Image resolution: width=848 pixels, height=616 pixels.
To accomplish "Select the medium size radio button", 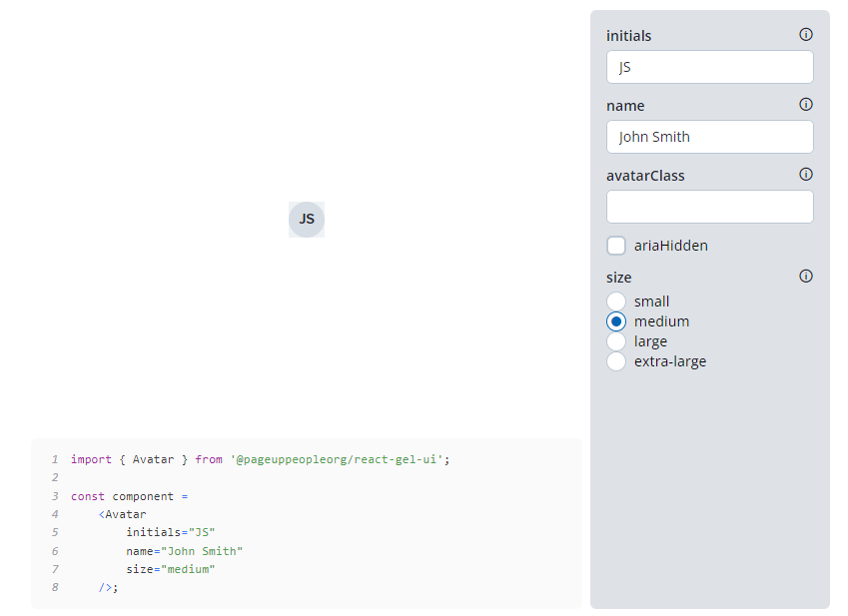I will pyautogui.click(x=616, y=321).
